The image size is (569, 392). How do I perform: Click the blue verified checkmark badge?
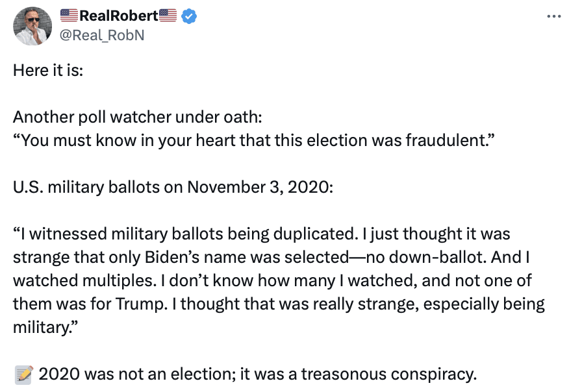tap(188, 16)
